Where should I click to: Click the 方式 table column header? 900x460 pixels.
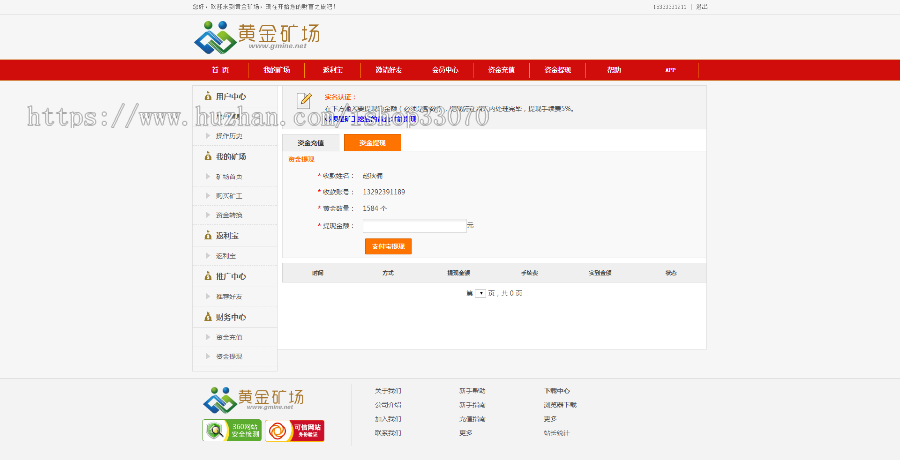(388, 273)
